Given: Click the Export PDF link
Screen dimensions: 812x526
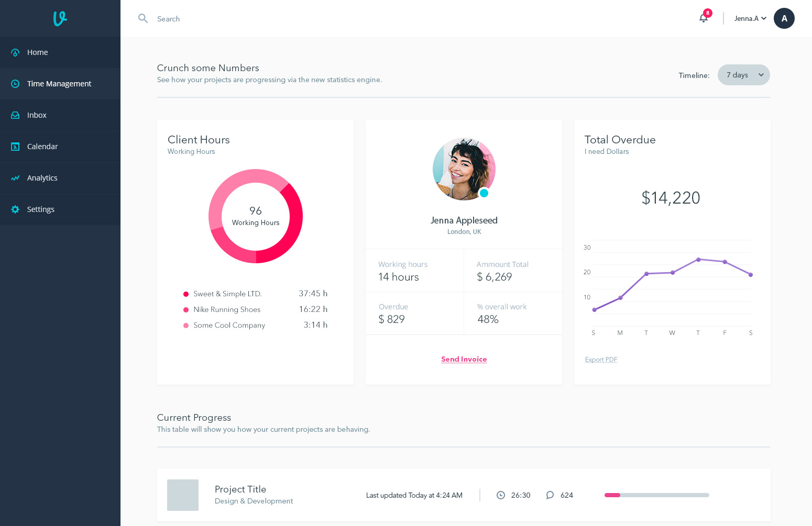Looking at the screenshot, I should 601,360.
